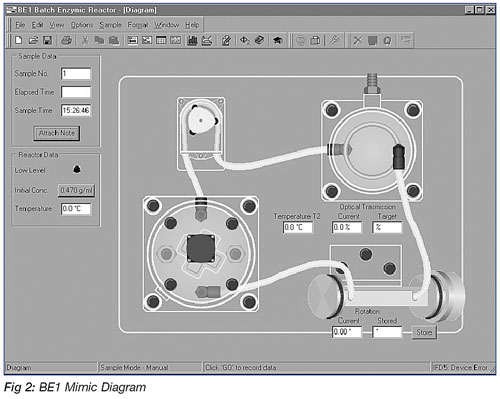The width and height of the screenshot is (500, 399).
Task: Open the Format menu
Action: (x=138, y=25)
